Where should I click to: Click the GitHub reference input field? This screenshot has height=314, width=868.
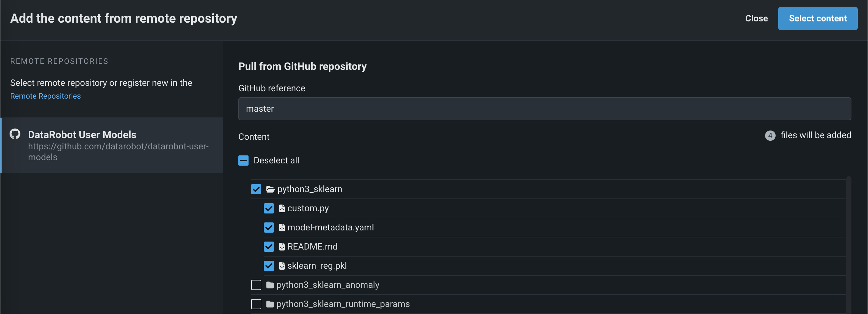point(544,109)
